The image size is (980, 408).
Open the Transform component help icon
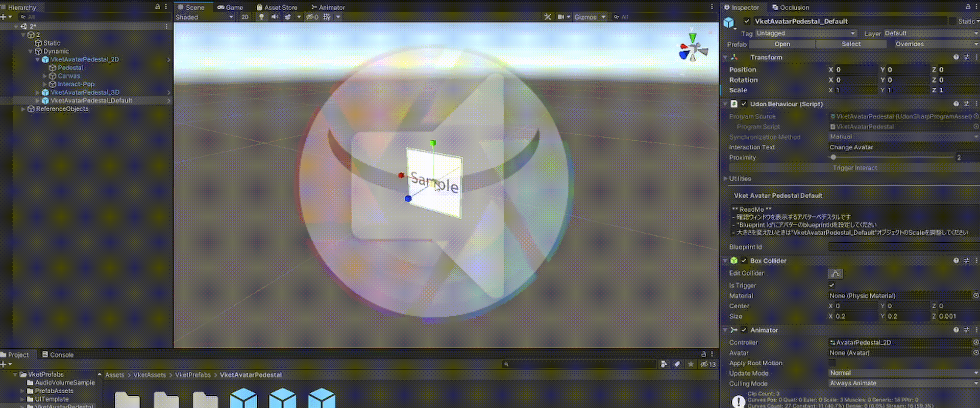(x=956, y=57)
